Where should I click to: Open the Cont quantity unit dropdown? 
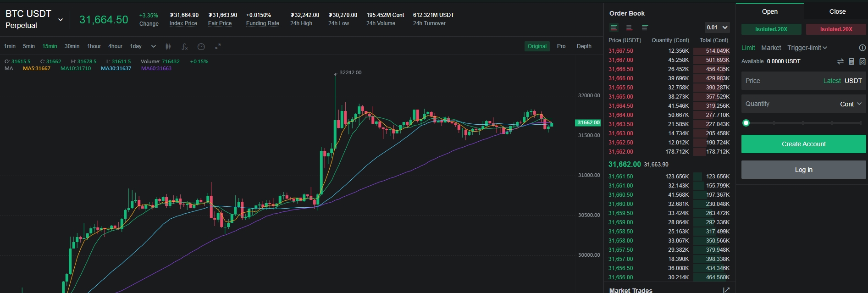coord(851,104)
